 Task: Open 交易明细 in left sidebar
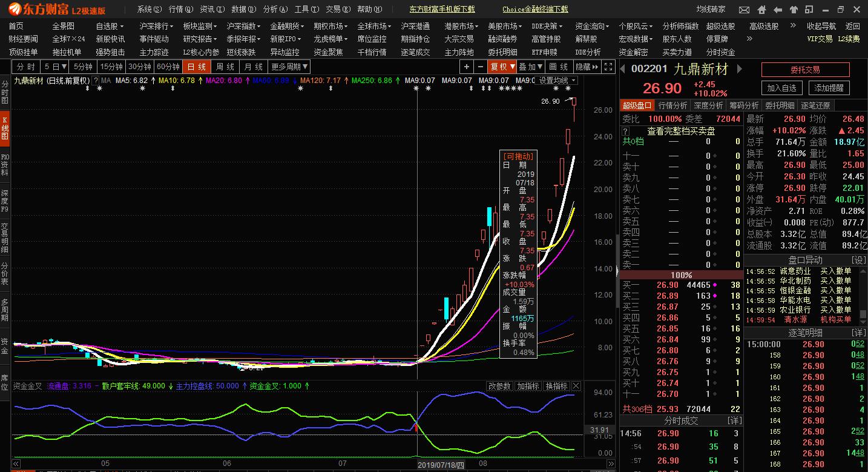click(5, 238)
